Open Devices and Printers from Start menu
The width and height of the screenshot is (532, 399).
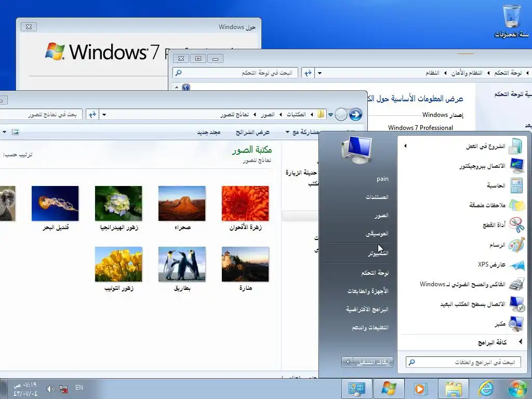click(x=368, y=291)
